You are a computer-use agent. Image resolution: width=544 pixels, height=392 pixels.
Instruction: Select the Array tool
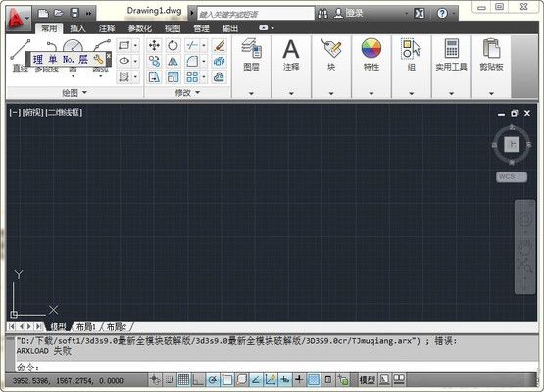[192, 77]
